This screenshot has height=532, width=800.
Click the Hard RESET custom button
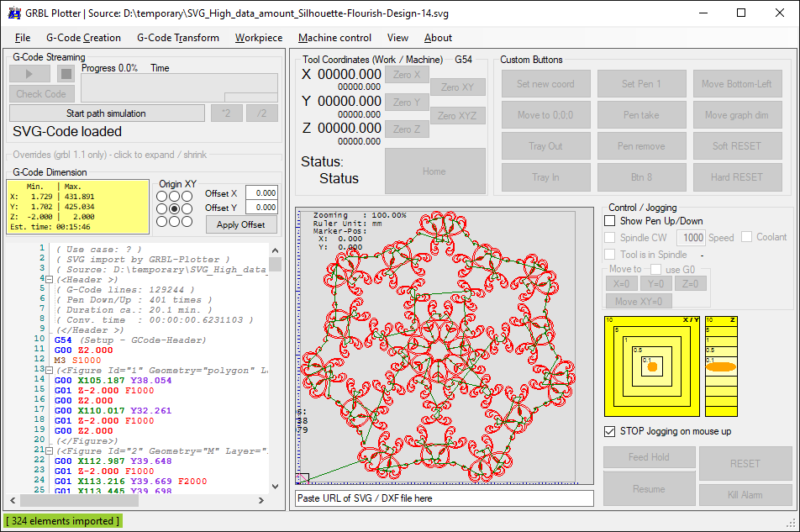737,177
